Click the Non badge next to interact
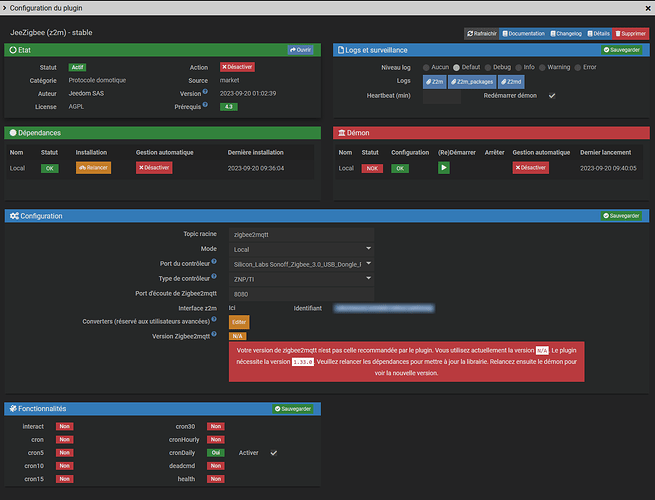Image resolution: width=655 pixels, height=500 pixels. [64, 426]
